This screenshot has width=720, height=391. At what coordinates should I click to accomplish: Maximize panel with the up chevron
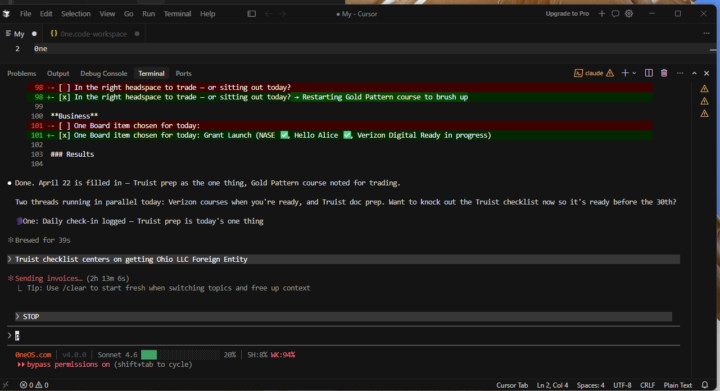[x=694, y=73]
